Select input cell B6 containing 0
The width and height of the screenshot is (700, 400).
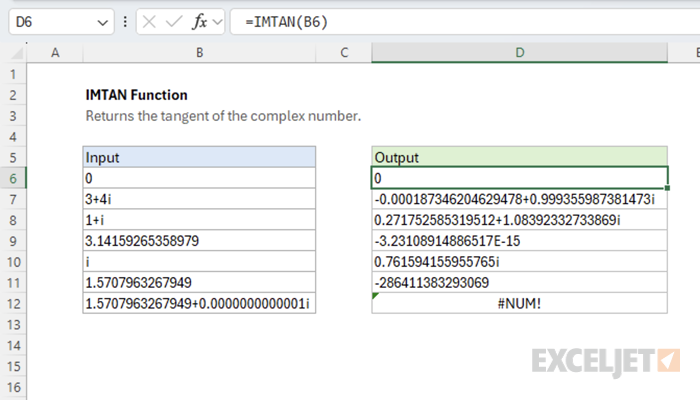tap(199, 178)
